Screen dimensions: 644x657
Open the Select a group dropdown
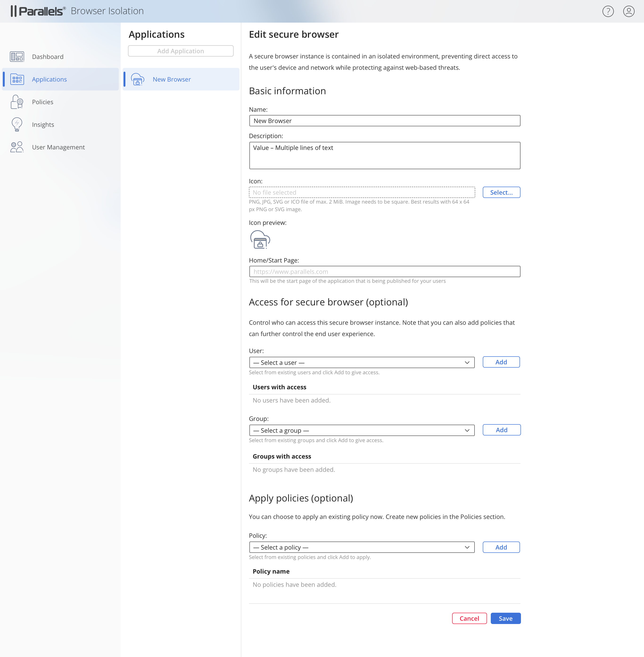point(362,431)
